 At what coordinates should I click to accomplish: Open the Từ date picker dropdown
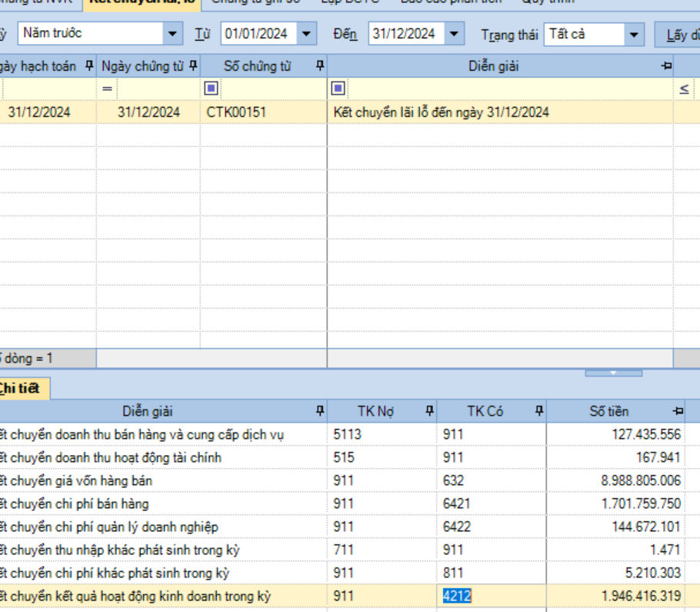click(x=307, y=34)
